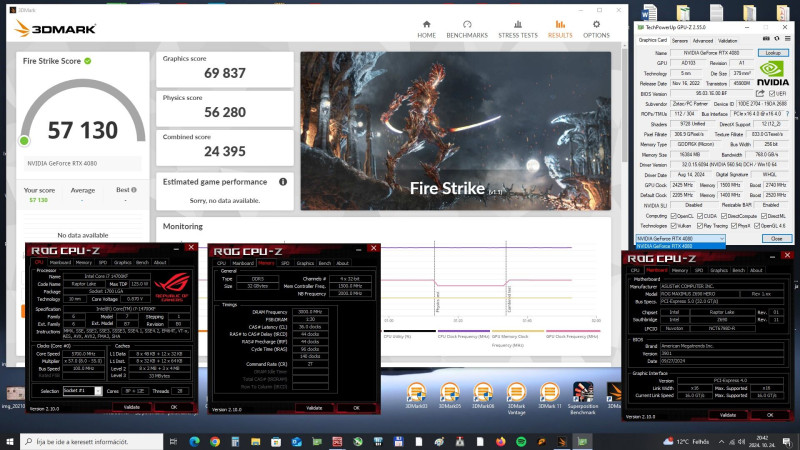This screenshot has height=450, width=800.
Task: Toggle OpenCL checkbox in GPU-Z
Action: (673, 216)
